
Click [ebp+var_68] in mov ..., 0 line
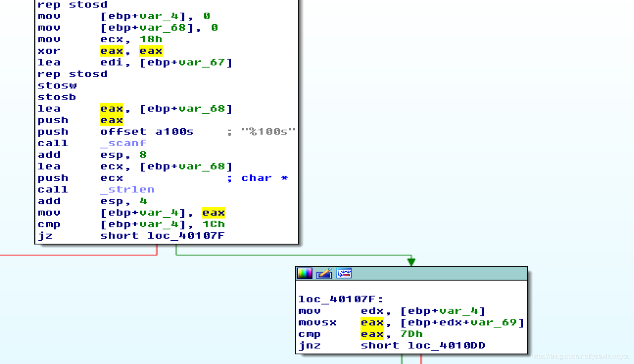147,28
